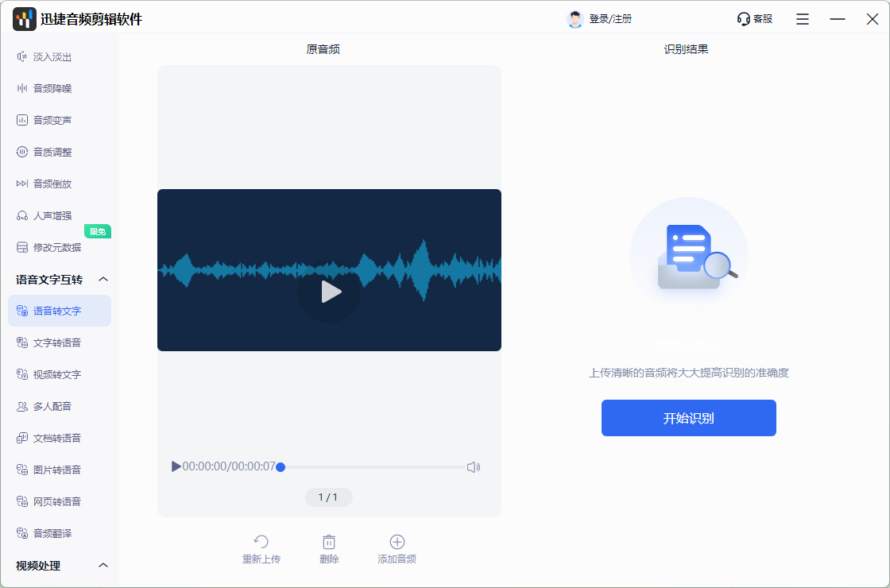The width and height of the screenshot is (890, 588).
Task: Open the 音频变声 voice changer icon
Action: pos(22,120)
